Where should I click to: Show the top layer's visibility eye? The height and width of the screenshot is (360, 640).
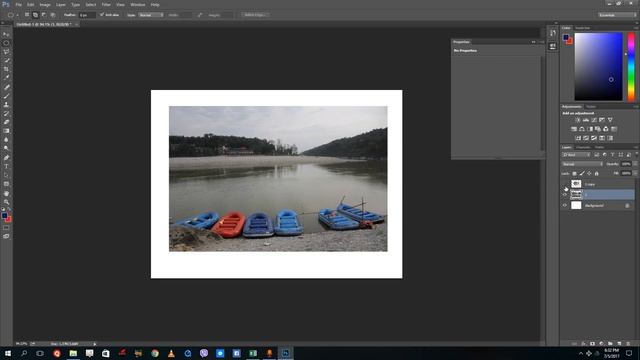565,184
